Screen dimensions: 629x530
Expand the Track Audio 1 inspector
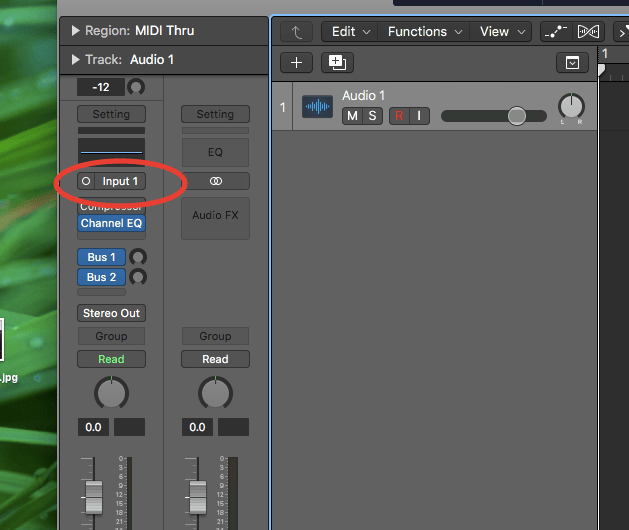pos(75,60)
